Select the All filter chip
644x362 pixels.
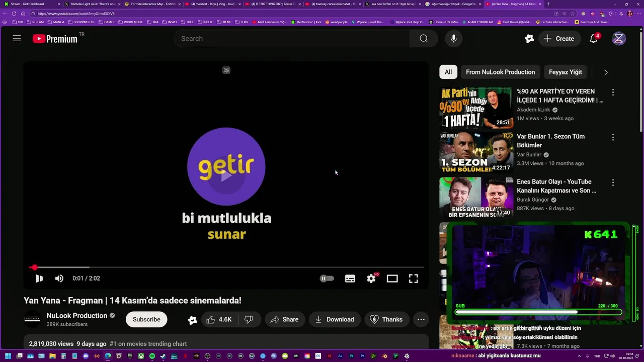(448, 72)
